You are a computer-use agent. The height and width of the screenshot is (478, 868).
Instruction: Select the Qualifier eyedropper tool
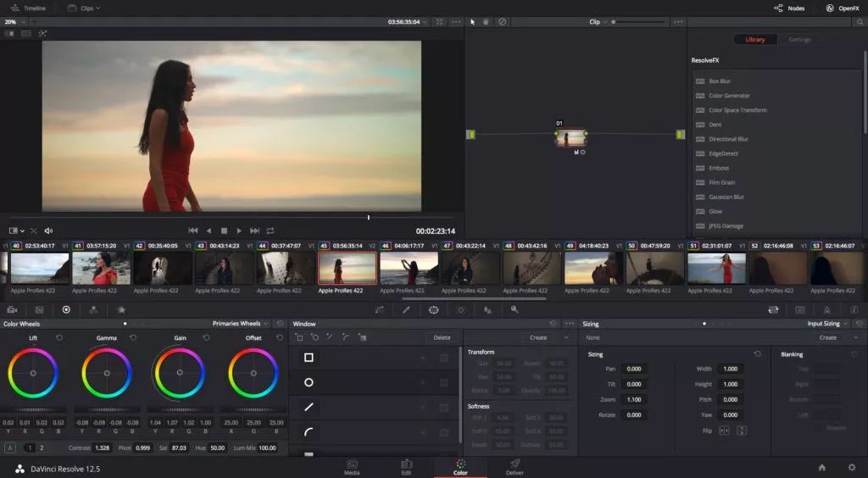(x=406, y=310)
